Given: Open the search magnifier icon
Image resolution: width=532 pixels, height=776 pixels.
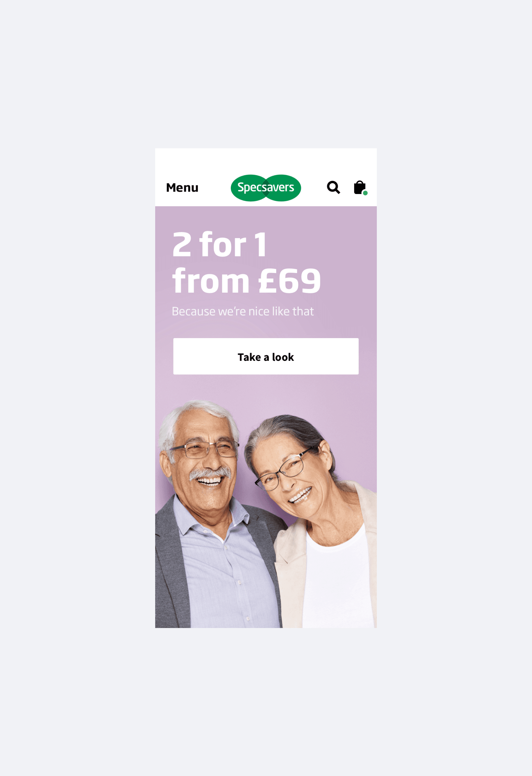Looking at the screenshot, I should coord(333,187).
